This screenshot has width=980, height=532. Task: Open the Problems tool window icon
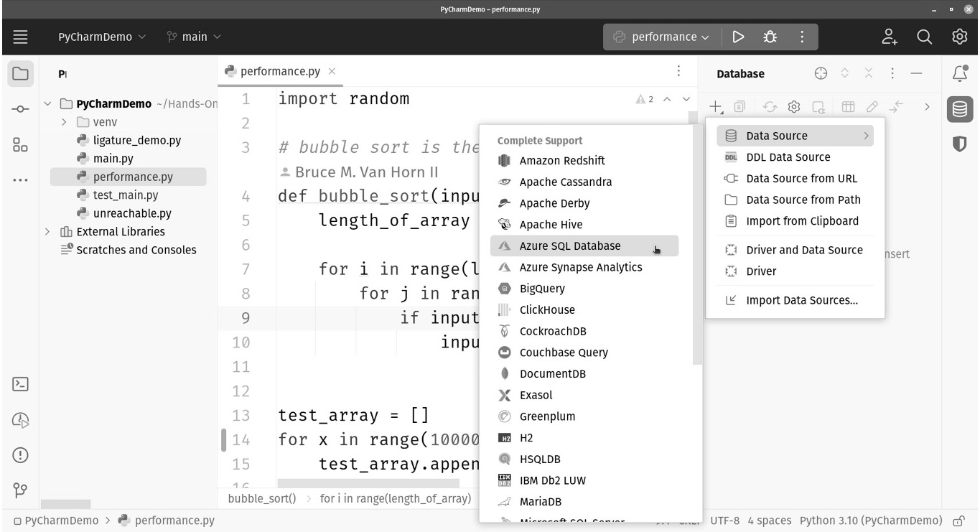pyautogui.click(x=20, y=455)
